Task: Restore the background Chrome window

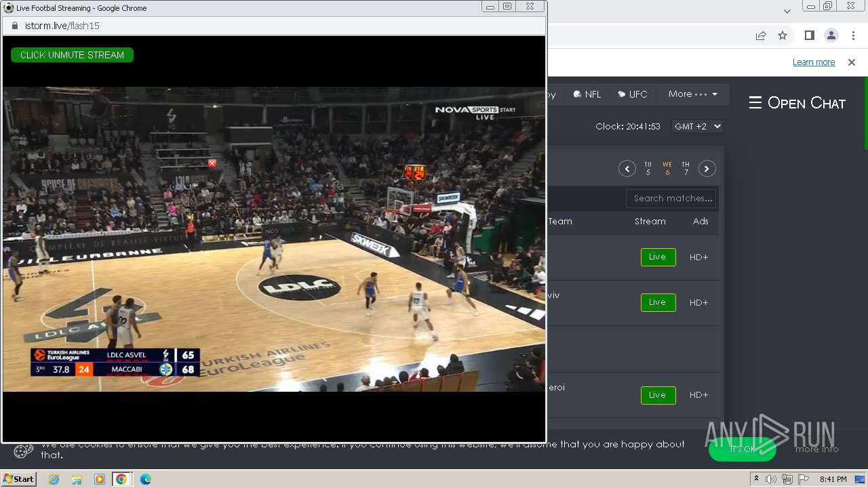Action: point(827,6)
